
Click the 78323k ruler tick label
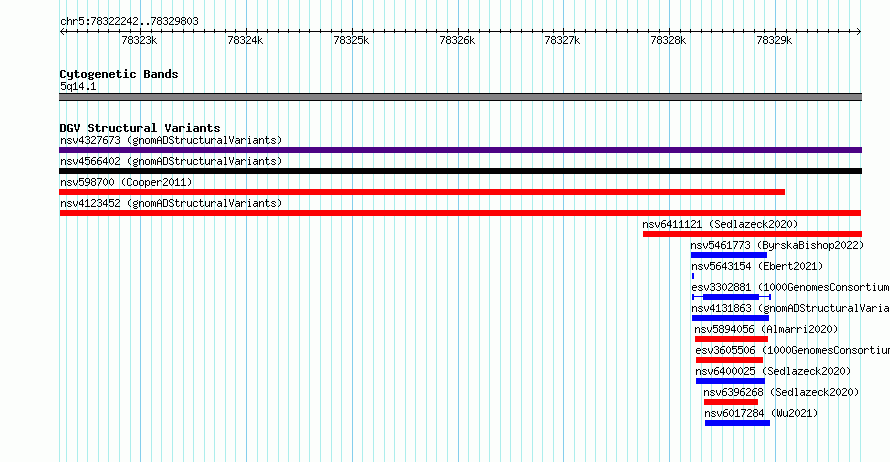tap(139, 40)
